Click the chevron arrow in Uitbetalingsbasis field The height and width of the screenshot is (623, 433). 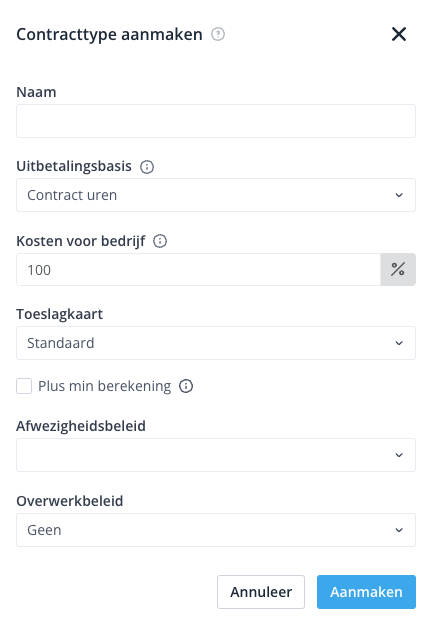399,195
